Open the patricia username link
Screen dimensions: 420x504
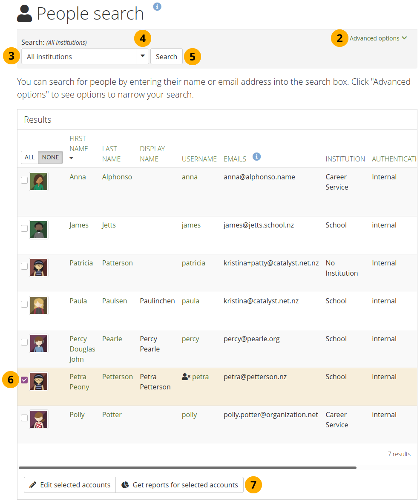(193, 263)
